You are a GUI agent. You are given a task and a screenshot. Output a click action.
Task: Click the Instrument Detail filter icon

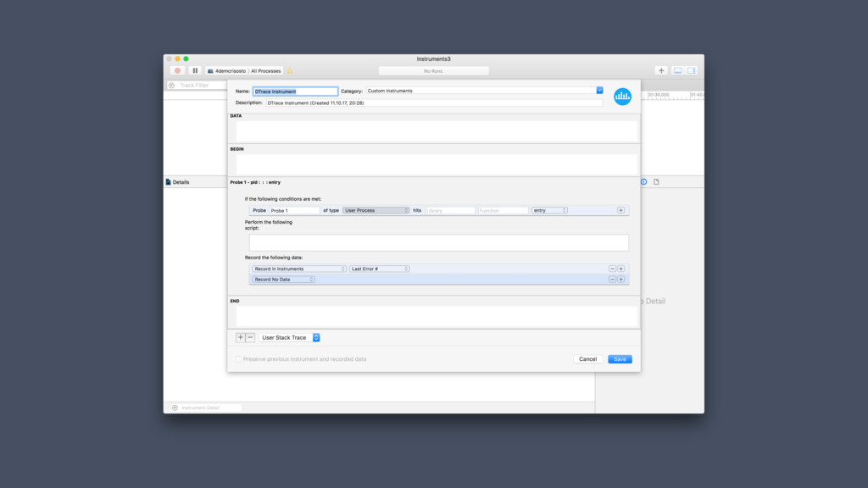click(175, 408)
